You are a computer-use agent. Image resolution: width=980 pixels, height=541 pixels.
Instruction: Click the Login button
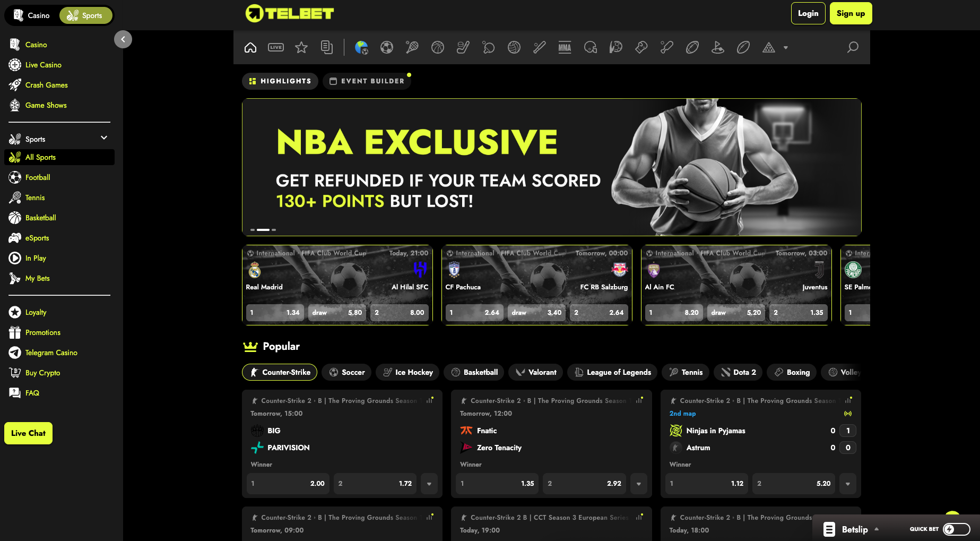808,13
